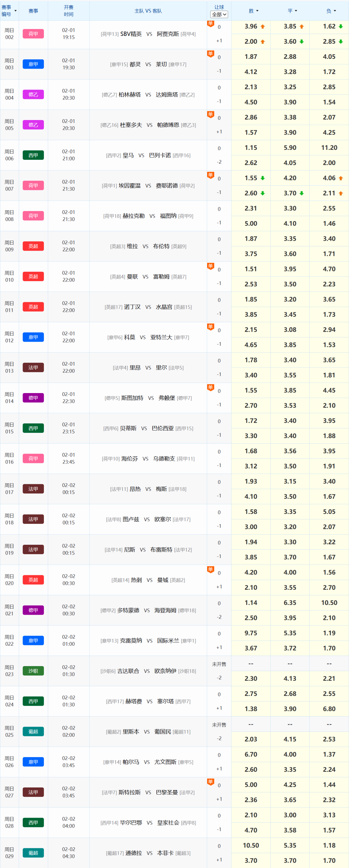Open the 皇家社会 team link
The width and height of the screenshot is (349, 868).
click(x=168, y=822)
